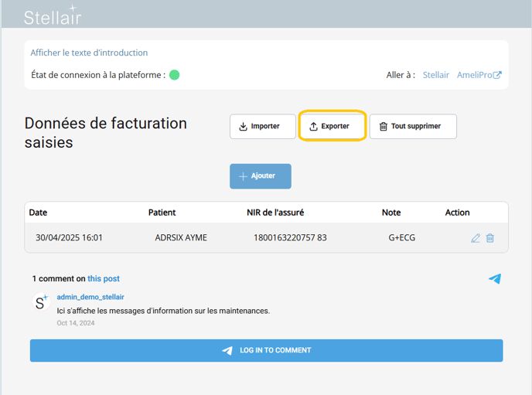Click the Patient column header
The width and height of the screenshot is (532, 395).
pos(162,213)
